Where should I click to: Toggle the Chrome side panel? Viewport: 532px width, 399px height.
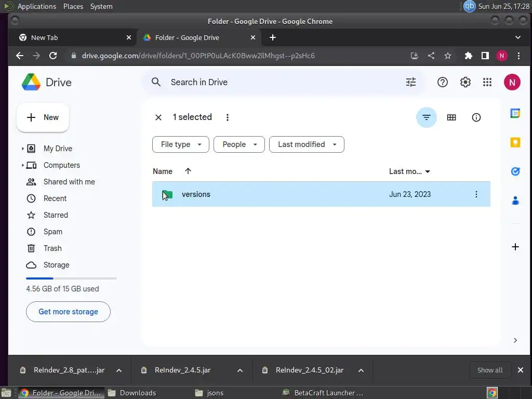tap(485, 56)
